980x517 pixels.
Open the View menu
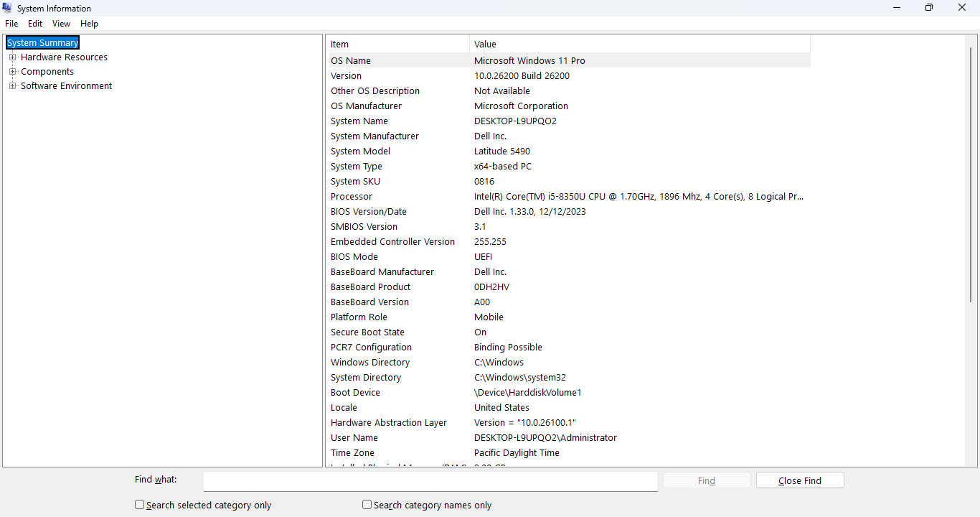(x=61, y=24)
